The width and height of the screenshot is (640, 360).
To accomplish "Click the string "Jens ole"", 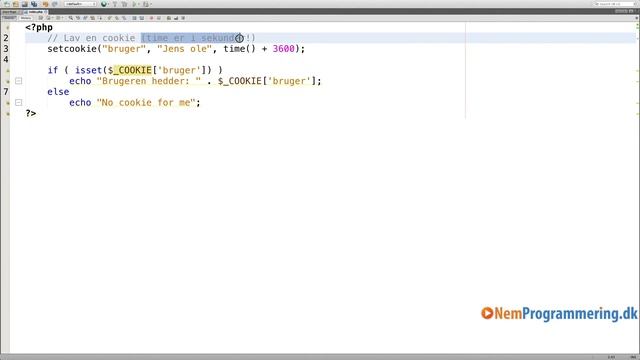I will (184, 49).
